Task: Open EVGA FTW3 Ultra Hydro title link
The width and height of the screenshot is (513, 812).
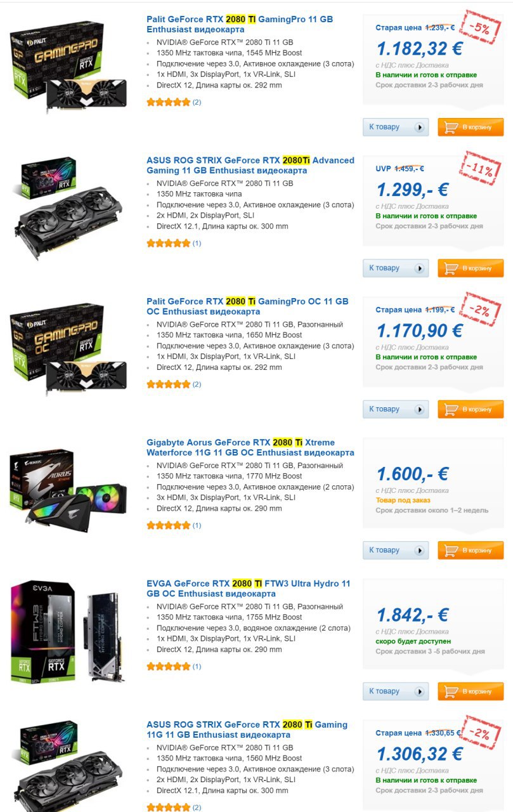Action: [x=248, y=588]
